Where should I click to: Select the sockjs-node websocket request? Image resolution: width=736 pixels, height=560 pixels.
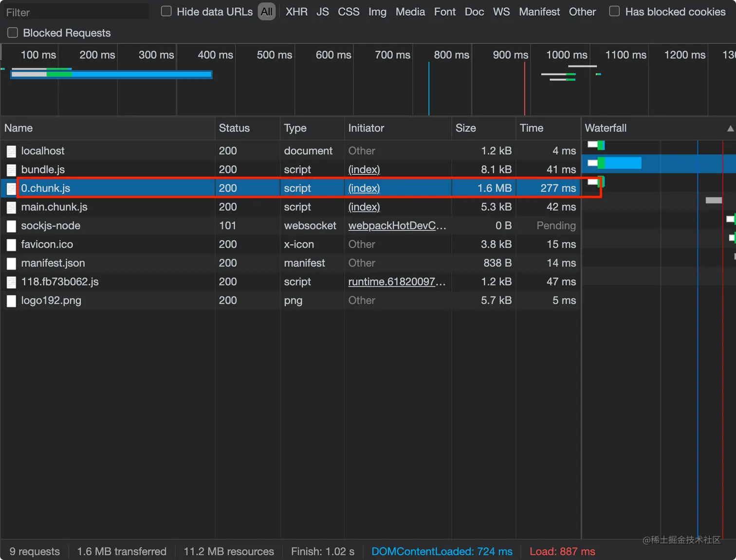click(291, 225)
